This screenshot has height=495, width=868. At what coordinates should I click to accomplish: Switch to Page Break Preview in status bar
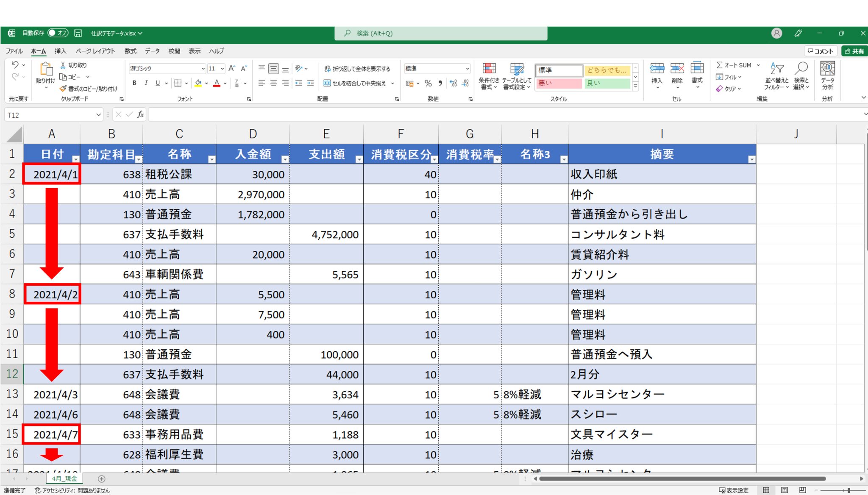click(802, 490)
